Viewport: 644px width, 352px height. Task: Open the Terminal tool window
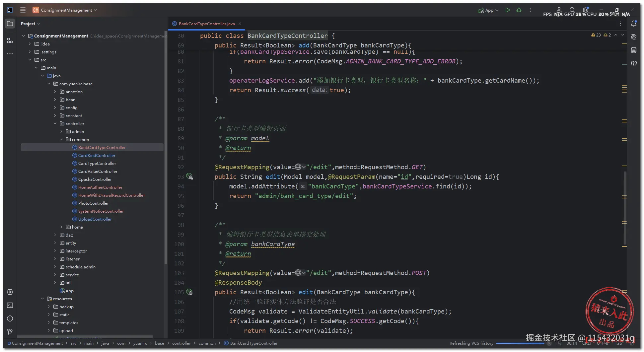pyautogui.click(x=10, y=305)
